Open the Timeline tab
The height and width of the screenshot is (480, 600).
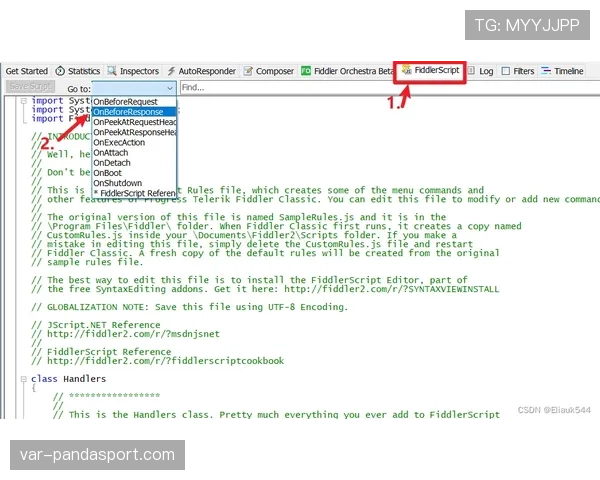tap(562, 71)
